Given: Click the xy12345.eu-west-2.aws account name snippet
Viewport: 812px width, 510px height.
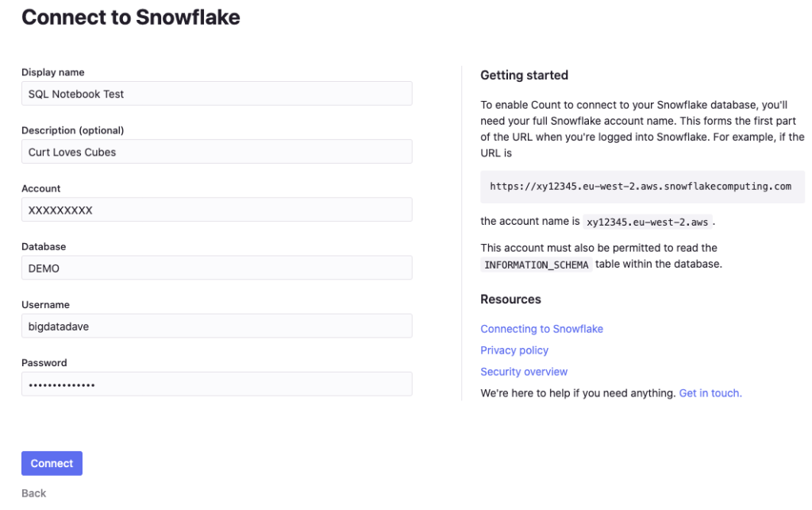Looking at the screenshot, I should coord(648,222).
